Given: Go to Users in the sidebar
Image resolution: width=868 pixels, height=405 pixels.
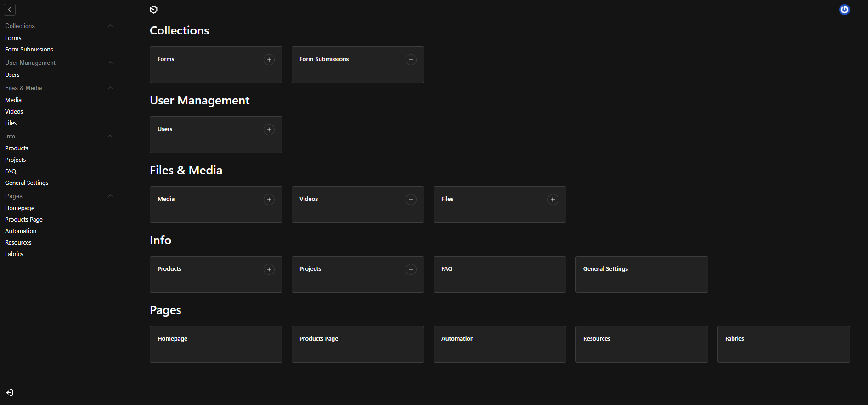Looking at the screenshot, I should tap(12, 74).
